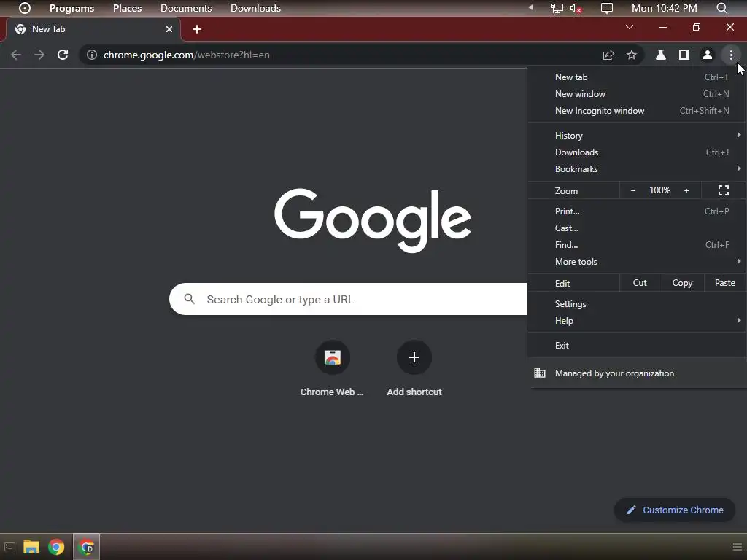
Task: Open Chrome Labs flask icon
Action: click(x=661, y=55)
